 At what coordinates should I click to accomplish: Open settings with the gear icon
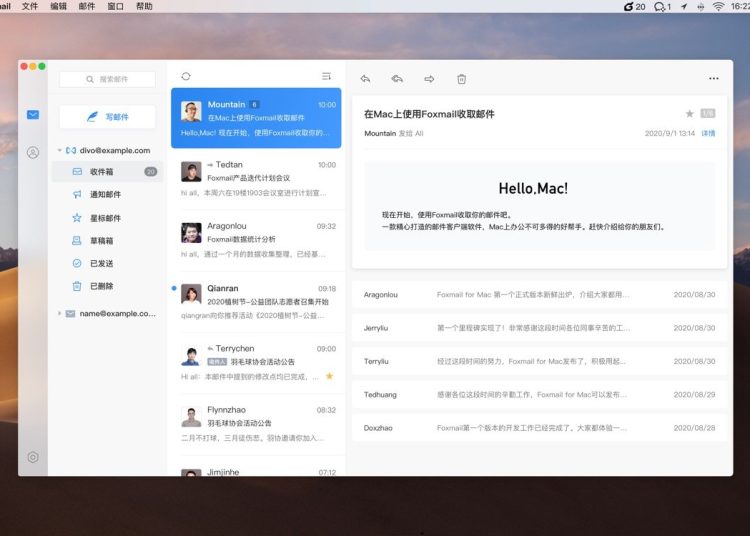[x=33, y=457]
